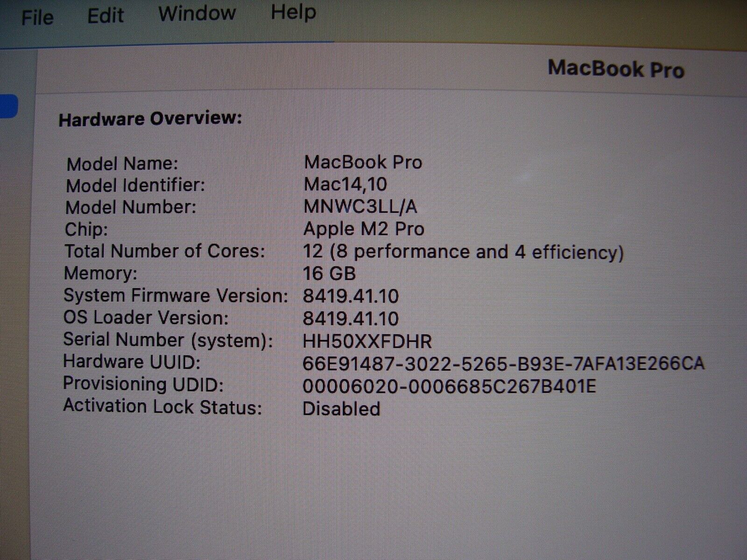The width and height of the screenshot is (747, 560).
Task: Select OS Loader Version value 8419.41.10
Action: click(351, 319)
